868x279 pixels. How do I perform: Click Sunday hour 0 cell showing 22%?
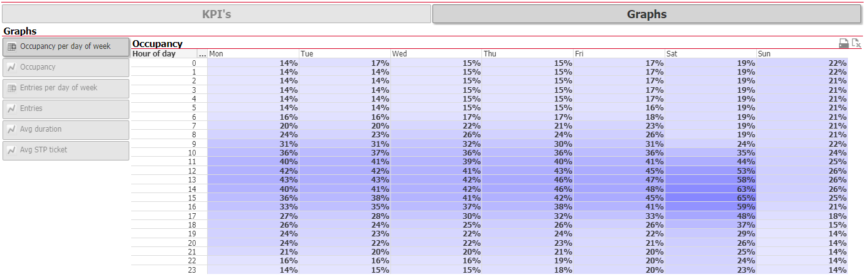[803, 63]
